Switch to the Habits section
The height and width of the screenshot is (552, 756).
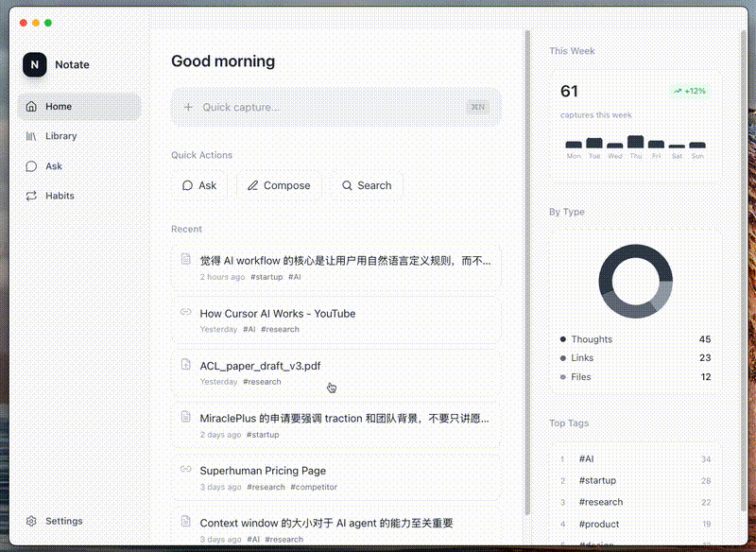tap(61, 196)
